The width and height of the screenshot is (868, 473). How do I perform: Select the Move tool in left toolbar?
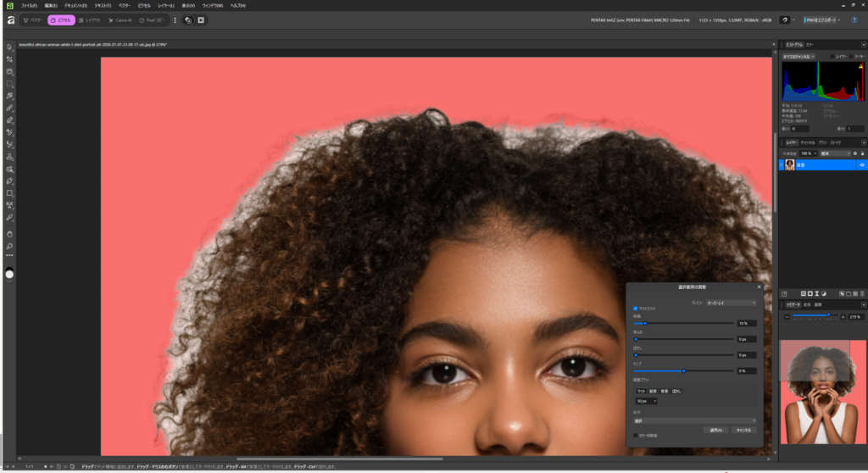(9, 47)
